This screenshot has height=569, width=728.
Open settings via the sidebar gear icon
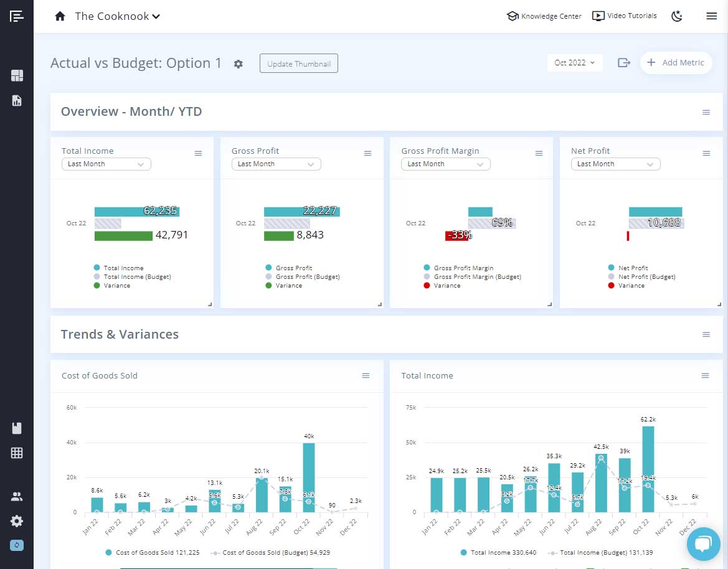coord(16,521)
